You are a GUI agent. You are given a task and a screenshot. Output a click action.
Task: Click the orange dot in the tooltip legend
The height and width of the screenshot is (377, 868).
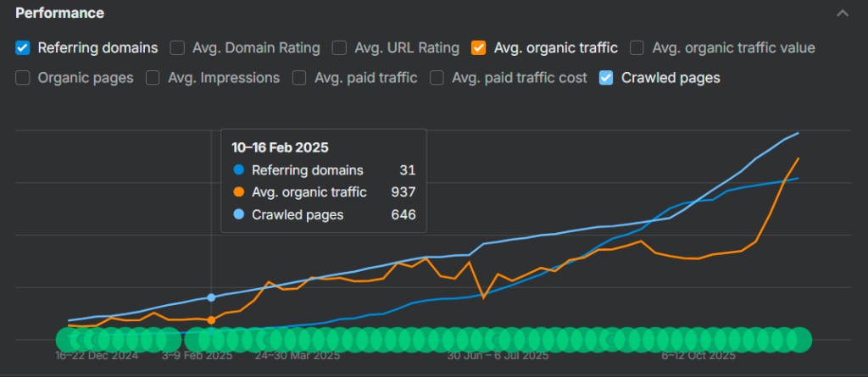pos(238,192)
